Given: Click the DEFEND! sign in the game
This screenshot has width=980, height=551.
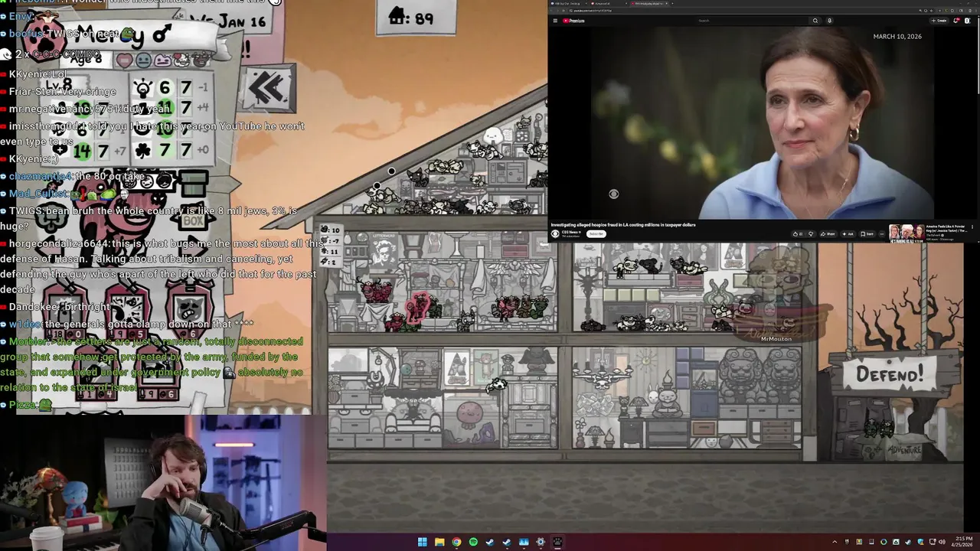Looking at the screenshot, I should point(889,374).
